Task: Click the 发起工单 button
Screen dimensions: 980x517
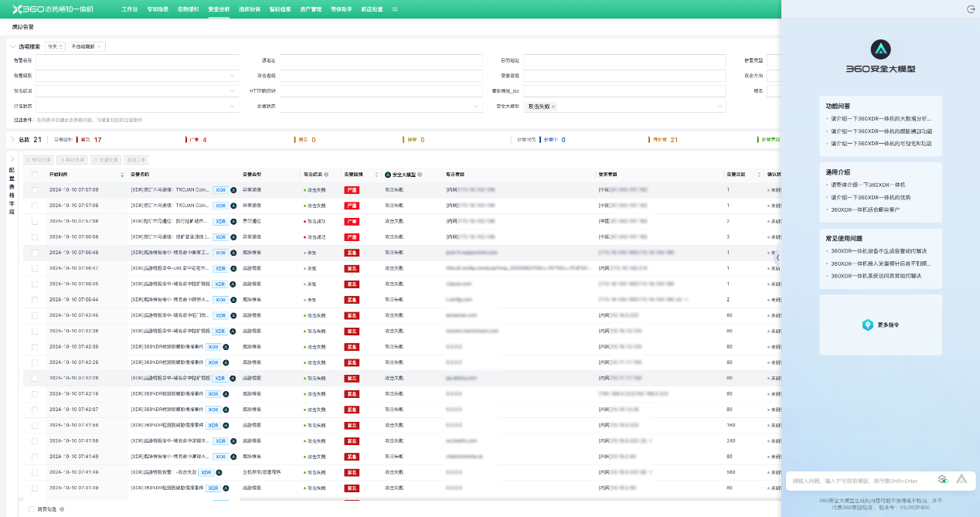Action: pyautogui.click(x=138, y=160)
